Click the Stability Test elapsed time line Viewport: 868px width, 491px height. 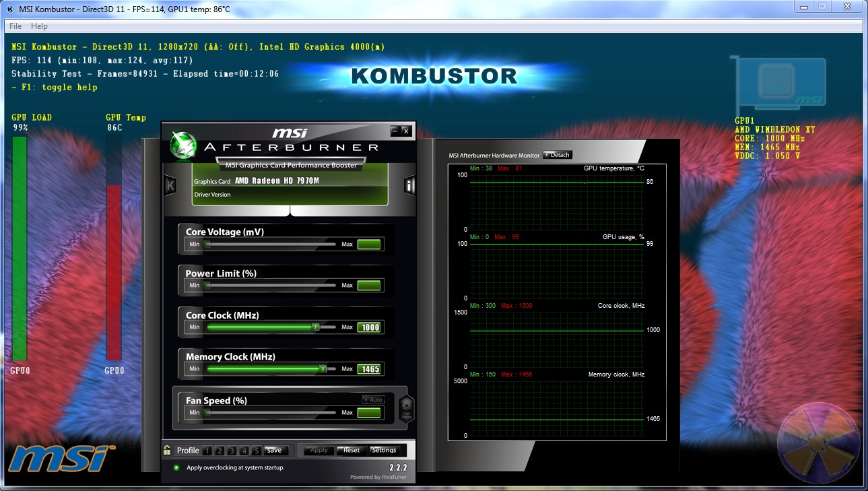[x=145, y=74]
